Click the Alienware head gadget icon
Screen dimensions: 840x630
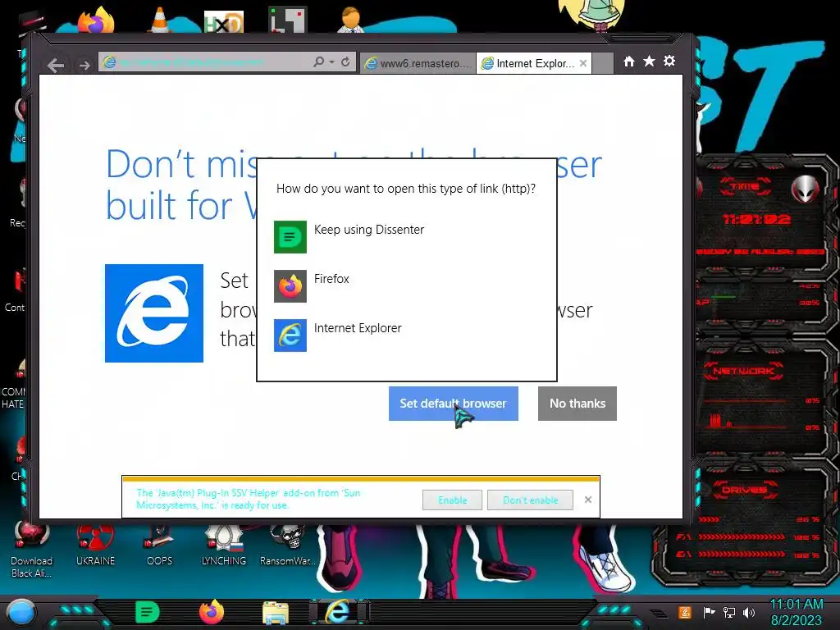coord(806,188)
